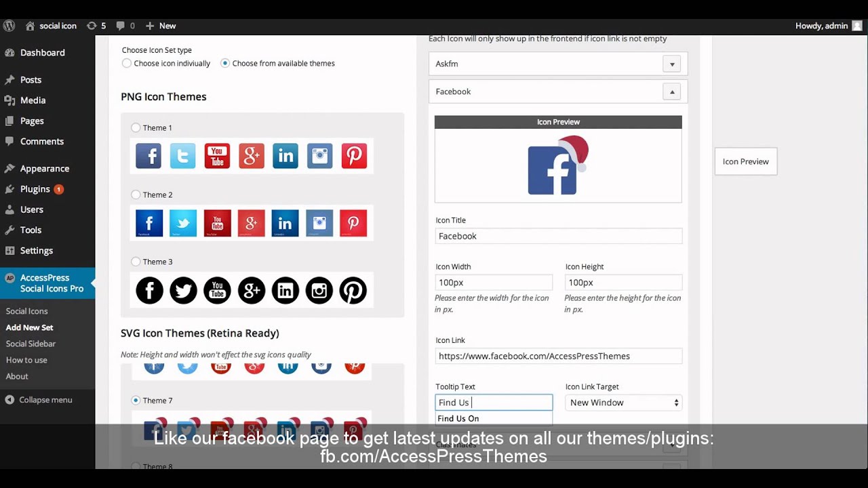Open the Icon Link Target dropdown
The image size is (868, 488).
pyautogui.click(x=624, y=403)
